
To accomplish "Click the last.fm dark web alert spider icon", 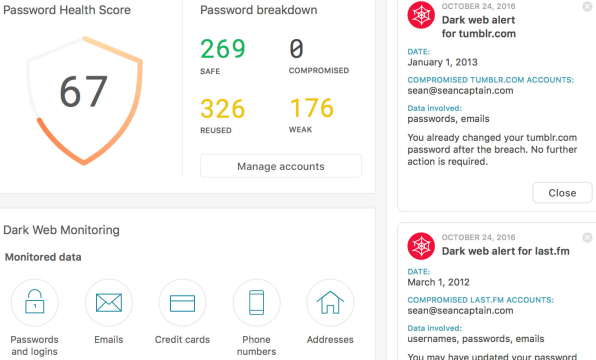I will pos(421,246).
